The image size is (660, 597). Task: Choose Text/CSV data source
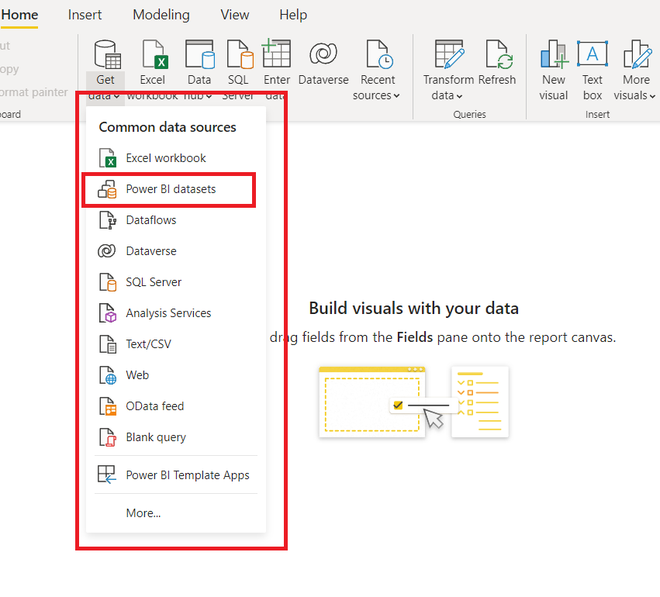click(x=176, y=344)
